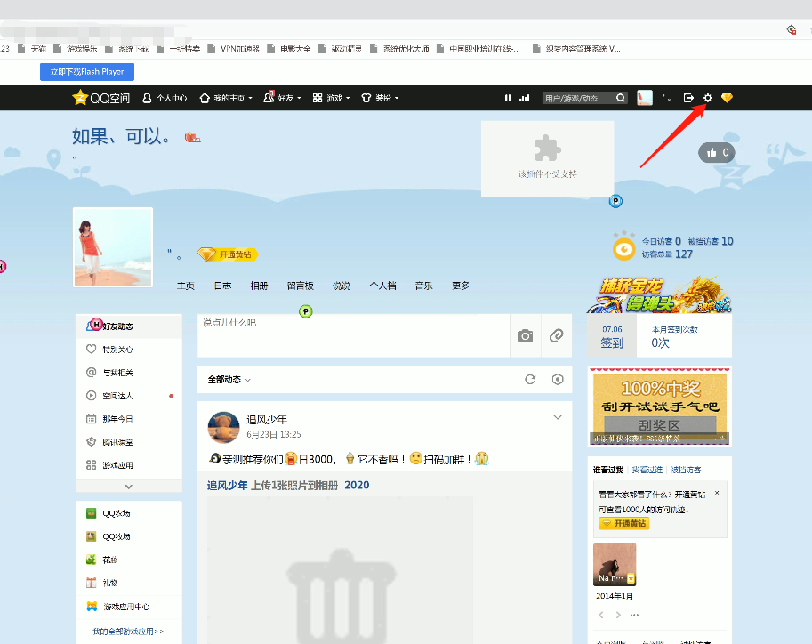The image size is (812, 644).
Task: Open the Na n... visitor thumbnail
Action: (x=615, y=564)
